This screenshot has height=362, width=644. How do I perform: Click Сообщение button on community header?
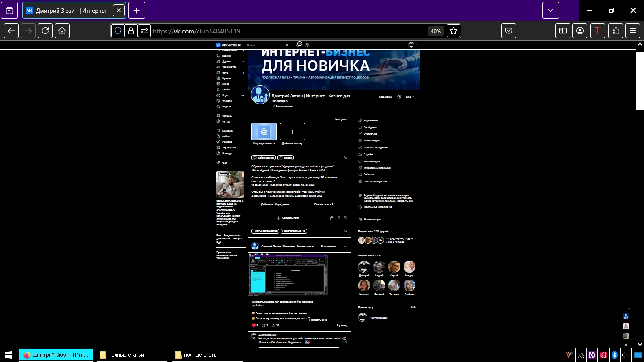point(385,97)
